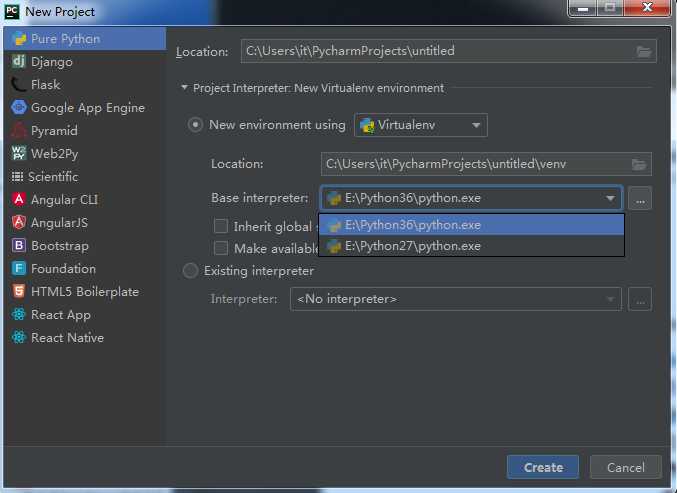This screenshot has width=677, height=493.
Task: Select React Native label in list
Action: pos(67,337)
